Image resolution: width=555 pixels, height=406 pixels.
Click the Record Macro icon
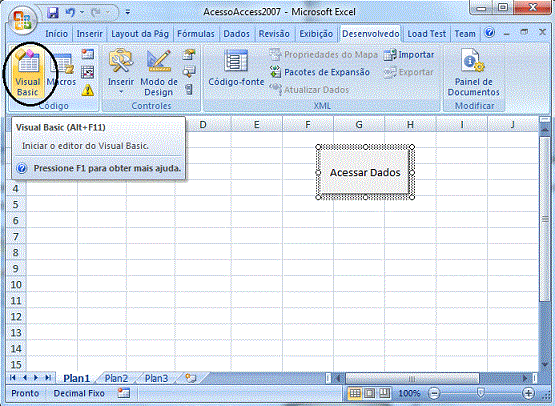tap(87, 54)
